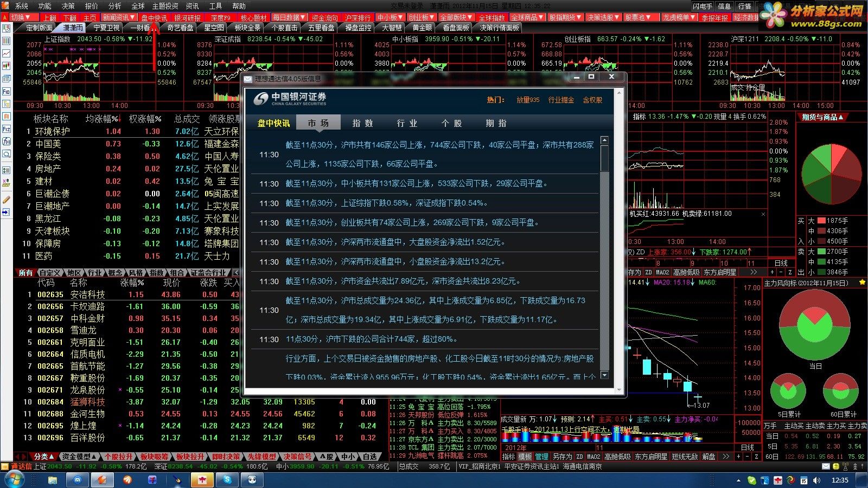Click the pencil icon in left sidebar
This screenshot has width=868, height=488.
[7, 200]
